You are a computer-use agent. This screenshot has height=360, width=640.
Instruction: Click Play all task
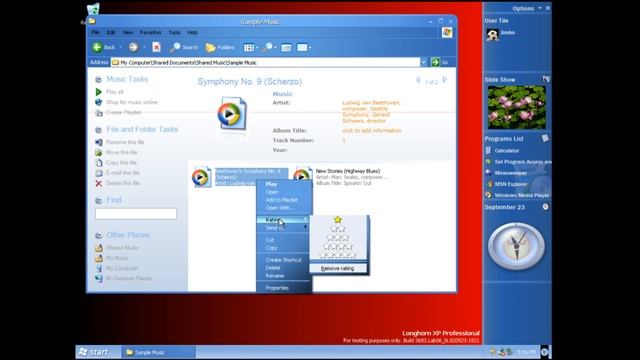coord(114,92)
